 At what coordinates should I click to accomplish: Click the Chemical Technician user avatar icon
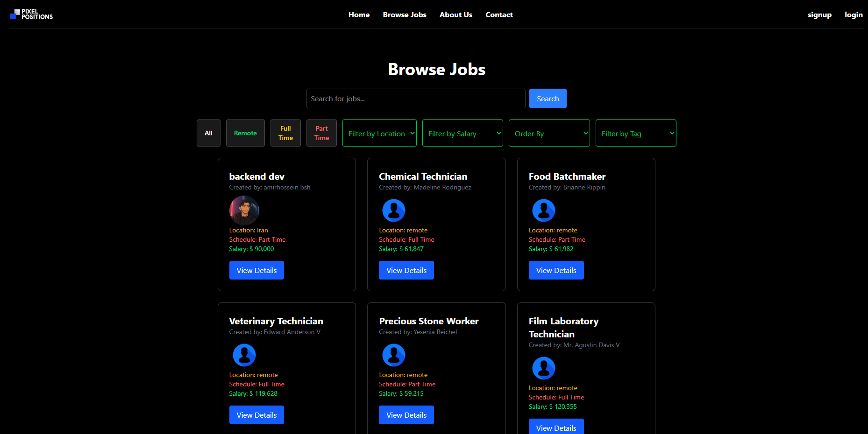pos(394,210)
